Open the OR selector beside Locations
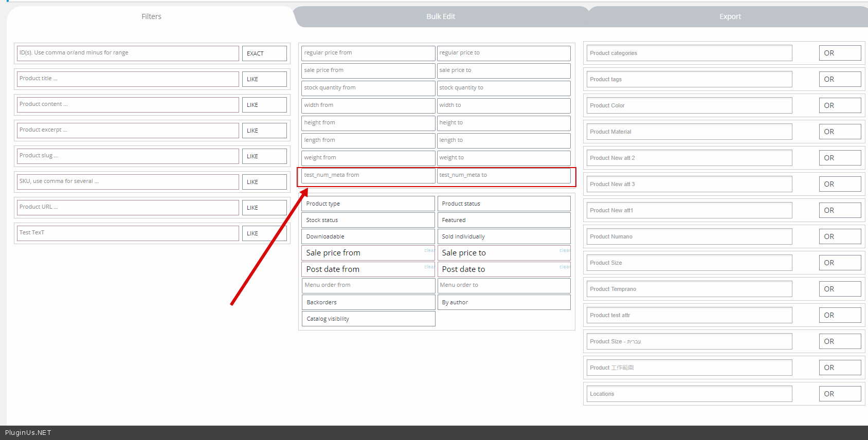 839,394
